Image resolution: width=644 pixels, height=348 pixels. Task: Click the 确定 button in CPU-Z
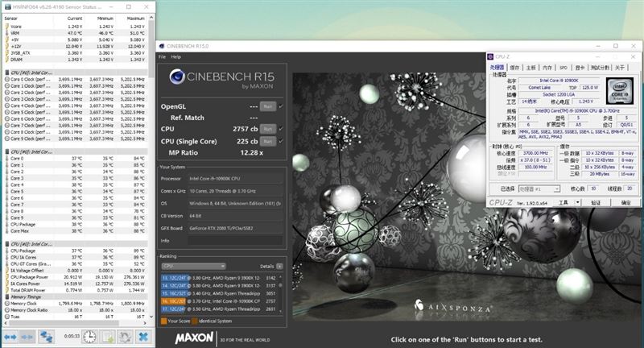point(625,202)
